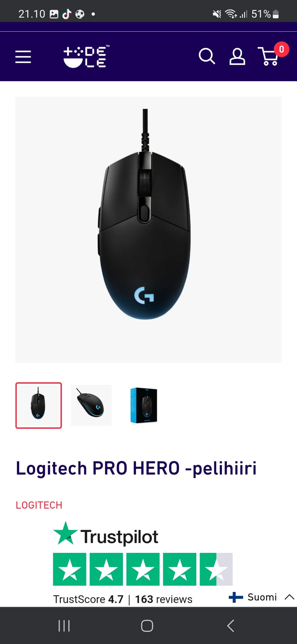Select the top-view mouse thumbnail
297x644 pixels.
tap(39, 405)
